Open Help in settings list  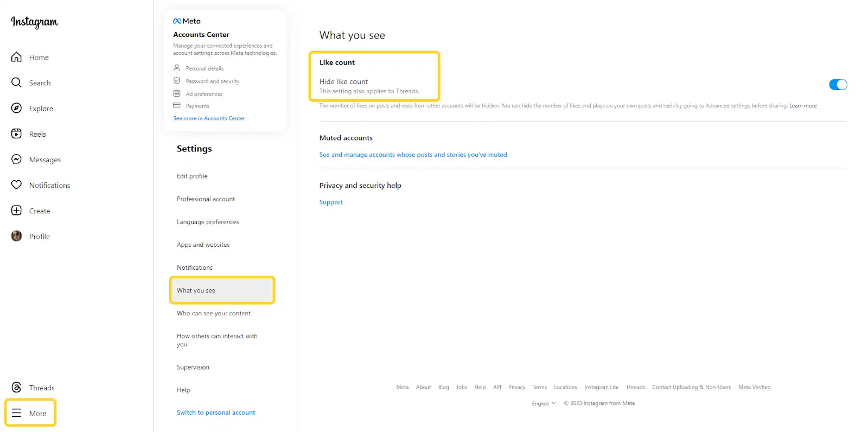click(x=183, y=390)
